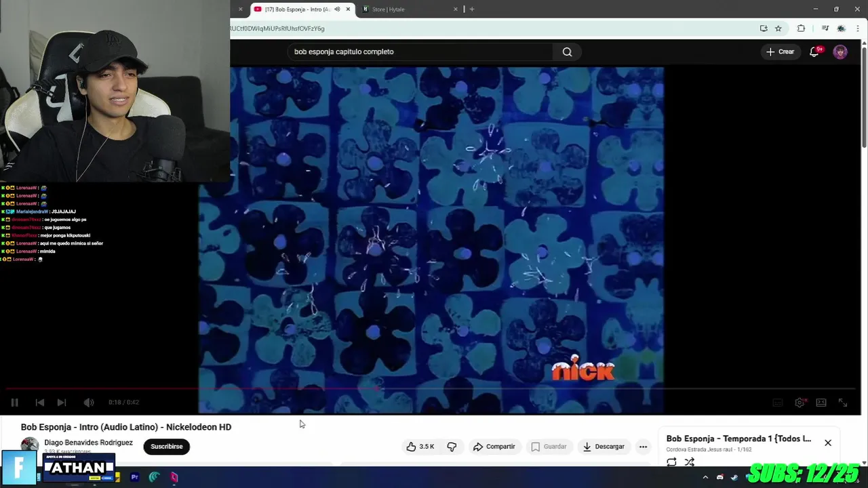Click the YouTube search magnifier button
Viewport: 868px width, 488px height.
click(x=567, y=52)
